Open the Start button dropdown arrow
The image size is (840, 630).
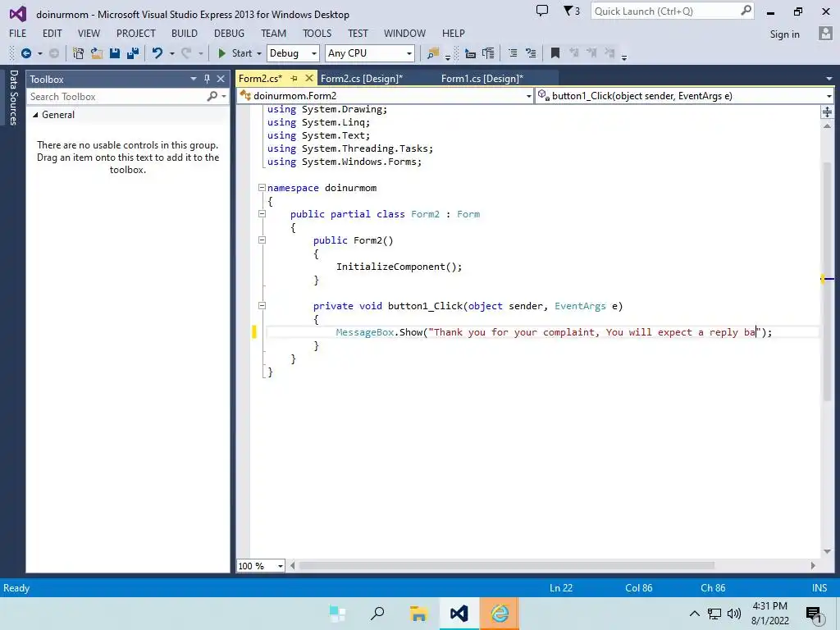[x=258, y=53]
